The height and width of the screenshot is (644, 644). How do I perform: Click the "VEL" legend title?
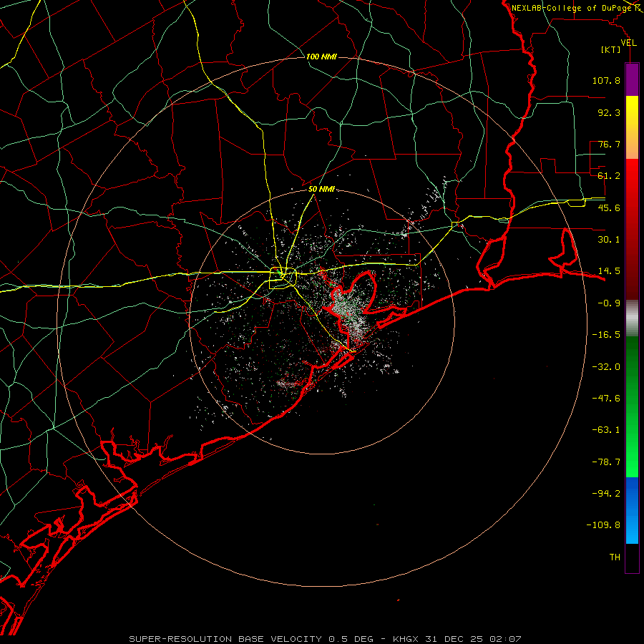tap(628, 43)
